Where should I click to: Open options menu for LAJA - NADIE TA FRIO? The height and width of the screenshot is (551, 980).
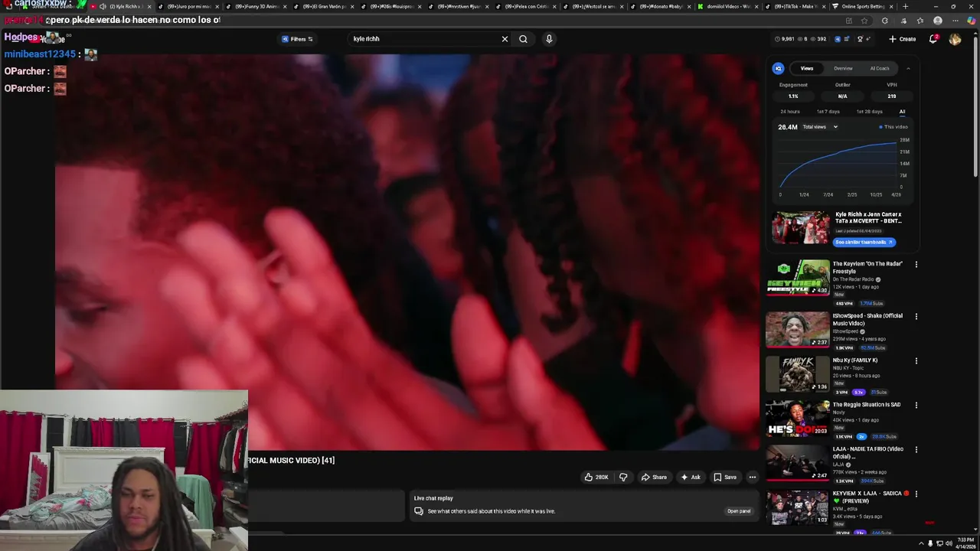916,450
